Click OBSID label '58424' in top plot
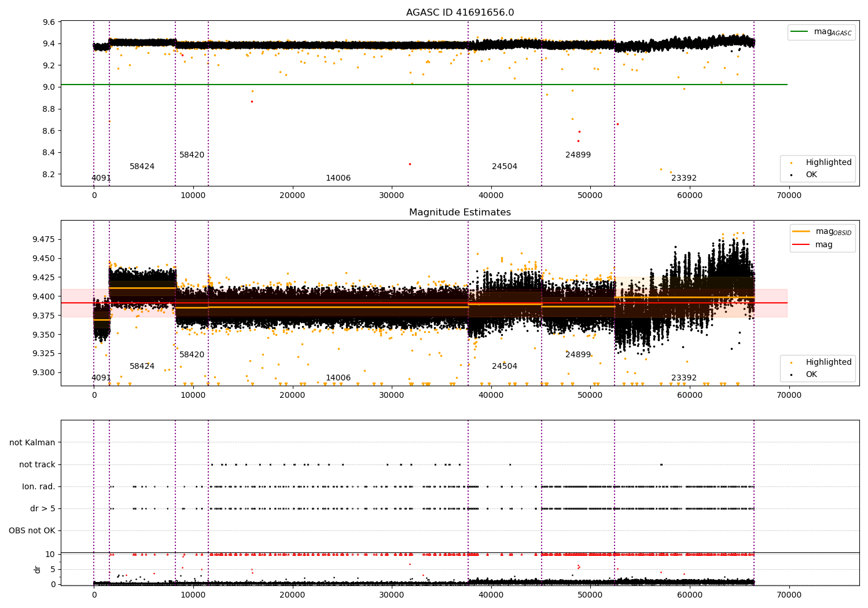 142,167
